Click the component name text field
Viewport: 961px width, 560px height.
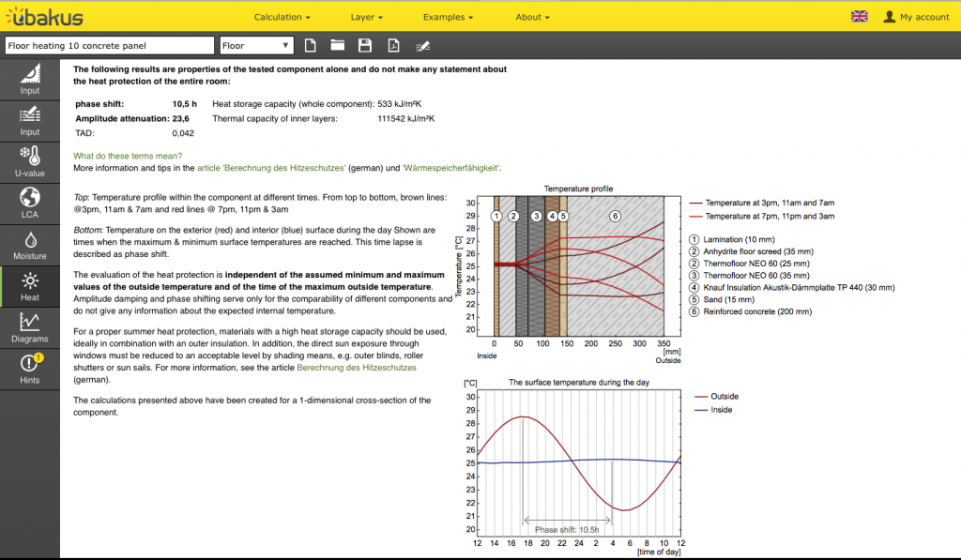click(109, 45)
